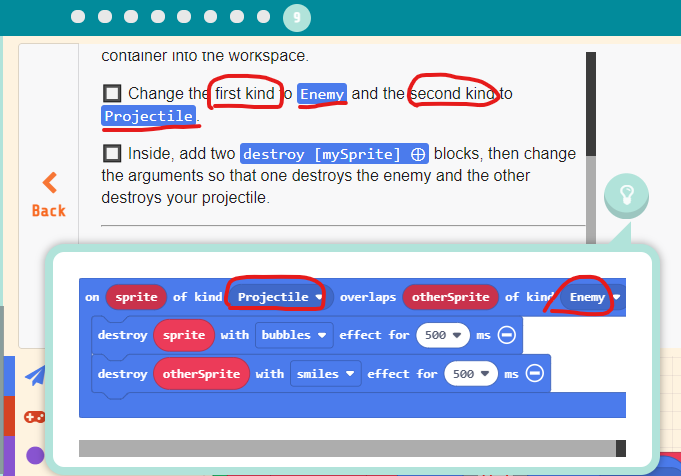Click the lightbulb hint icon
The image size is (681, 476).
pyautogui.click(x=626, y=195)
